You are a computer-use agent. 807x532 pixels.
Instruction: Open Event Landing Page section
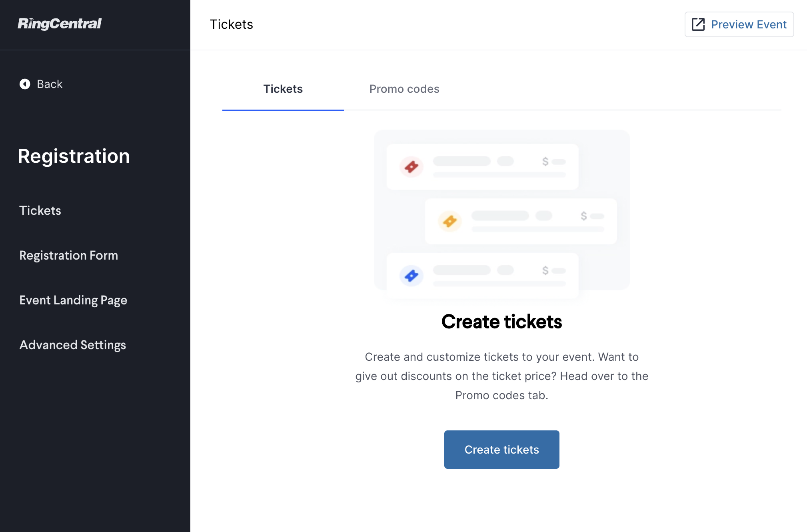(x=73, y=300)
